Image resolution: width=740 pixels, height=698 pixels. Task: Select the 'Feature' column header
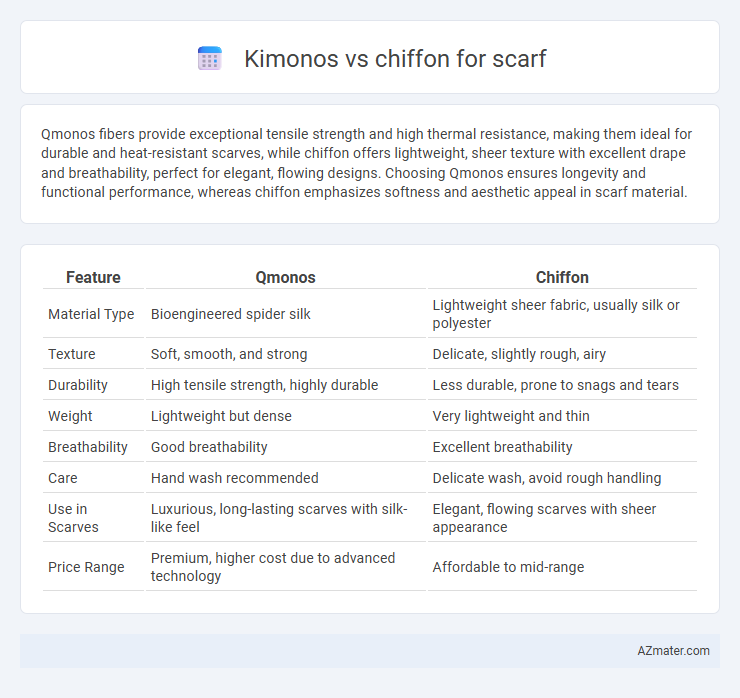point(93,278)
